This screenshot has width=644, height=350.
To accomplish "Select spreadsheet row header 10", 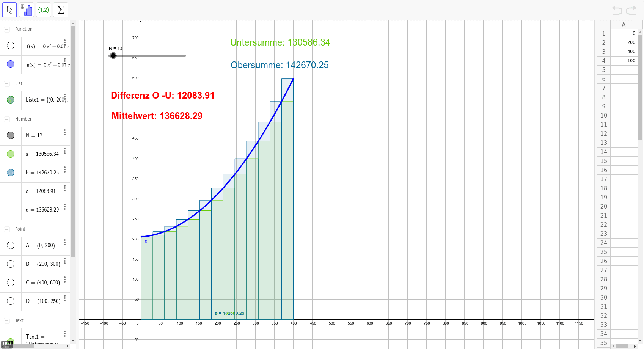I will 604,115.
